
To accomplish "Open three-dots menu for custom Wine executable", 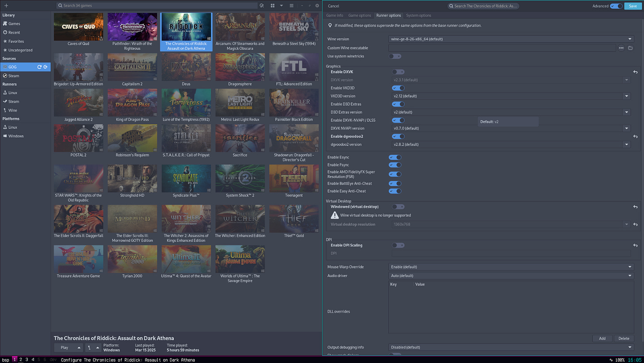I will pos(621,48).
